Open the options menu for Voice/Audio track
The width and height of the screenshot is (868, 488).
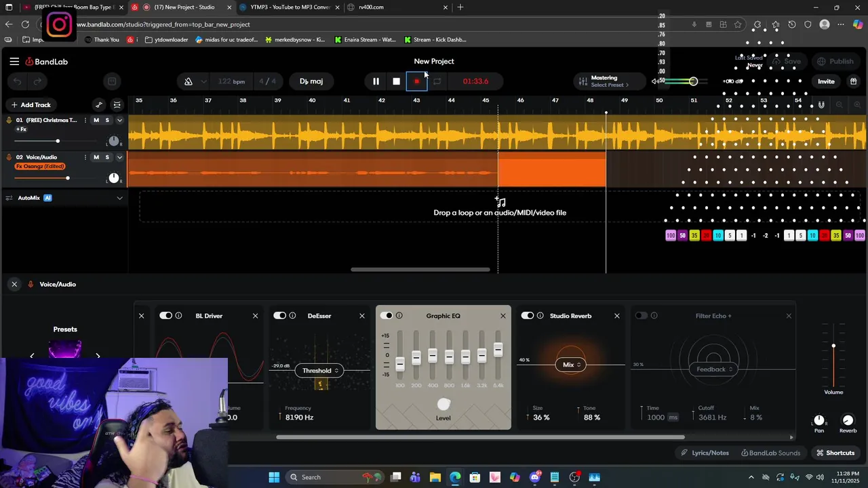click(x=85, y=157)
